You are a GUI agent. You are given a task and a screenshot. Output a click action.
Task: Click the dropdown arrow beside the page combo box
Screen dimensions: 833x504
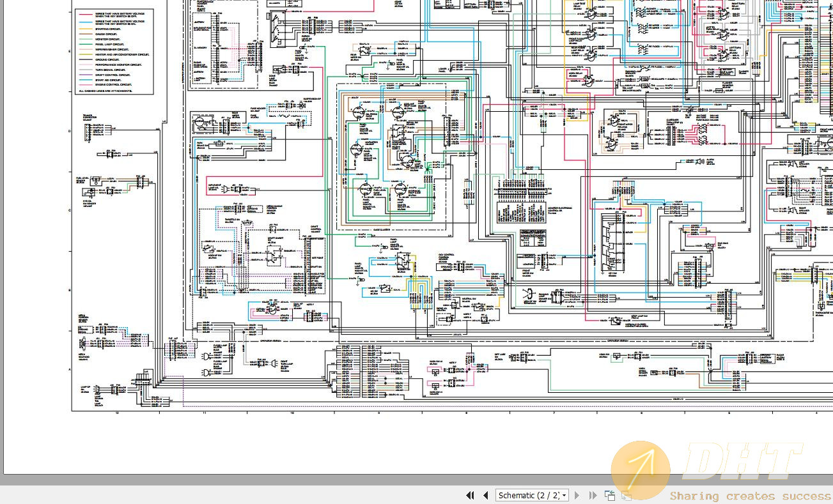click(x=564, y=496)
